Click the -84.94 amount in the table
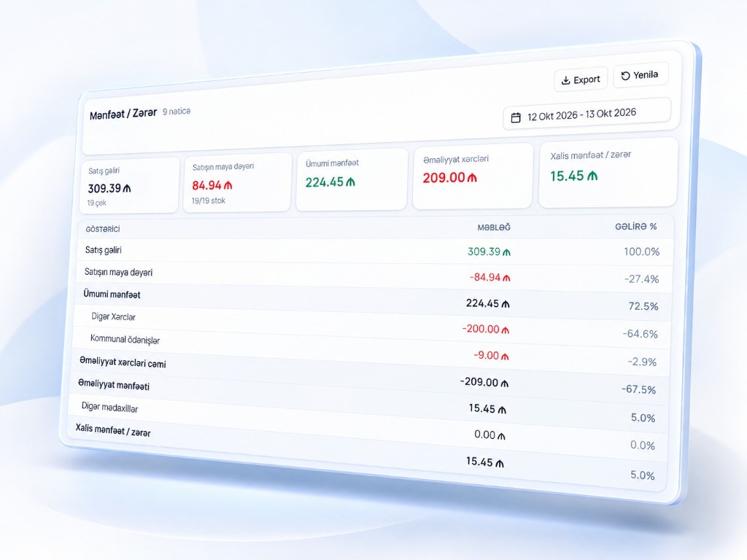Viewport: 747px width, 560px height. tap(489, 277)
